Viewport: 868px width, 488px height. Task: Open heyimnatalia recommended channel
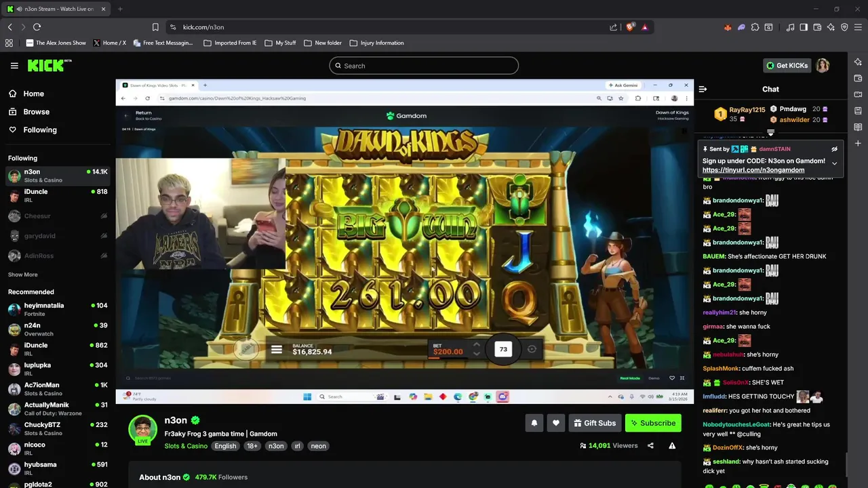pyautogui.click(x=58, y=309)
